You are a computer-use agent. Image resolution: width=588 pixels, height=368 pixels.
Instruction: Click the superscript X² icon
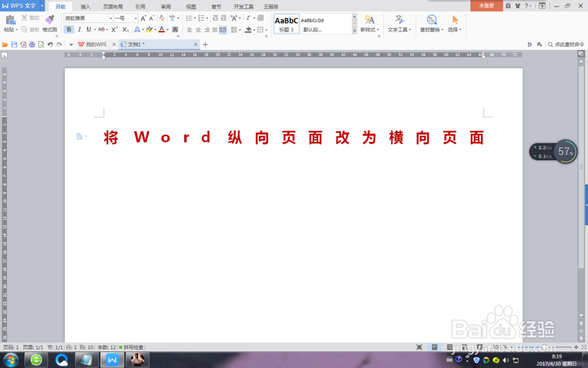(x=115, y=29)
